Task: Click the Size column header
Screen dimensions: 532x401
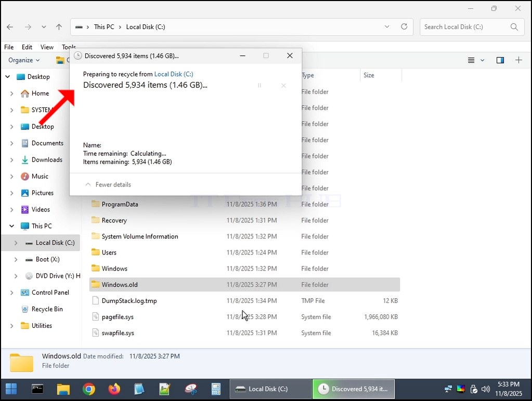Action: tap(369, 75)
